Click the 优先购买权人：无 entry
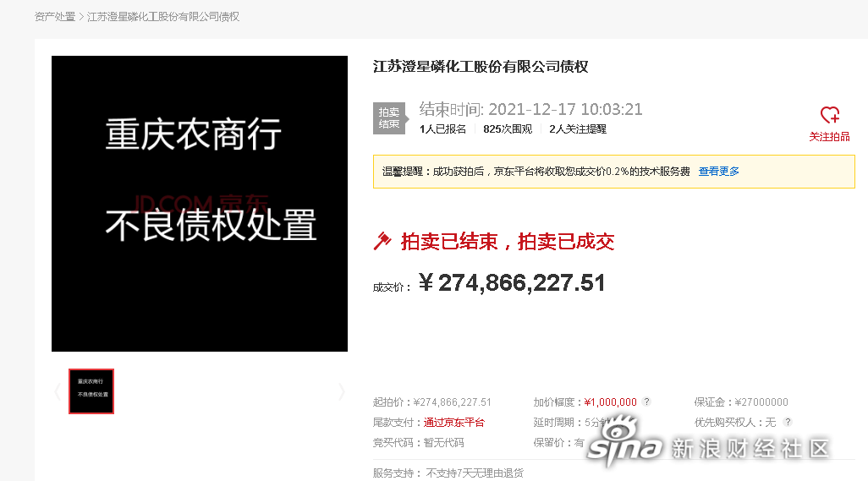 coord(735,423)
